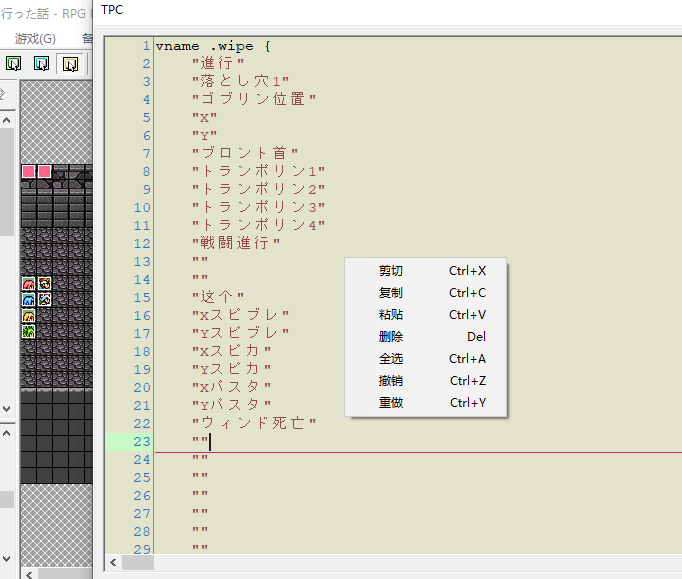
Task: Click the blue character event on map
Action: coord(29,300)
